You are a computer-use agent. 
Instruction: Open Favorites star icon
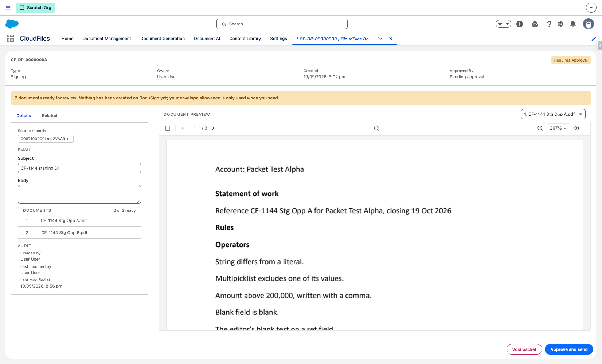[x=500, y=24]
